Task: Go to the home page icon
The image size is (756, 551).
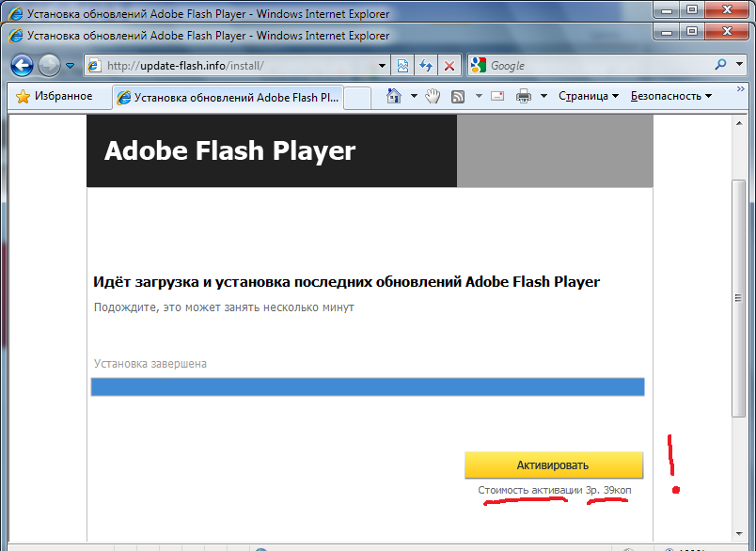Action: point(394,96)
